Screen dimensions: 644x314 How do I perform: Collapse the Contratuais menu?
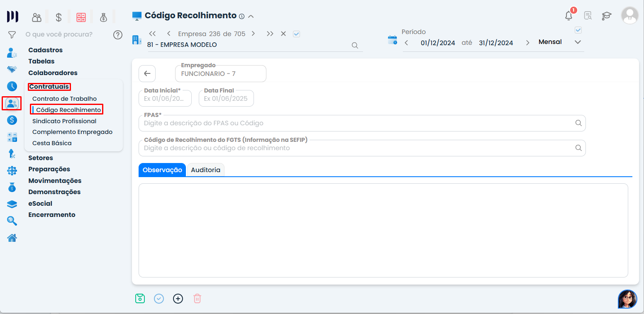pos(49,87)
